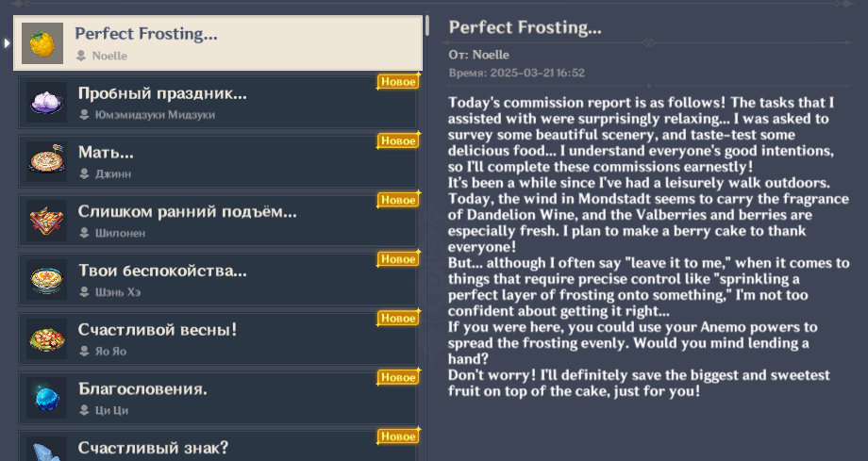Click the grilled dish icon for Слишком ранний подъём
The image size is (868, 461).
point(47,221)
